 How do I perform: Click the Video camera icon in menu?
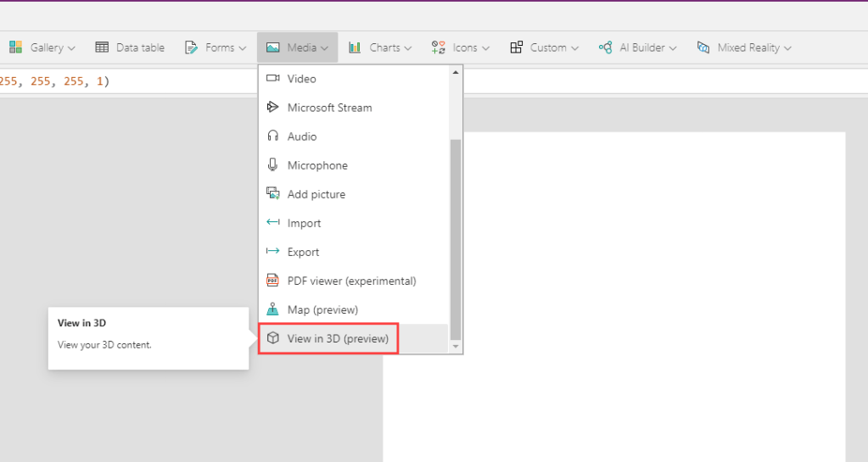(x=272, y=79)
